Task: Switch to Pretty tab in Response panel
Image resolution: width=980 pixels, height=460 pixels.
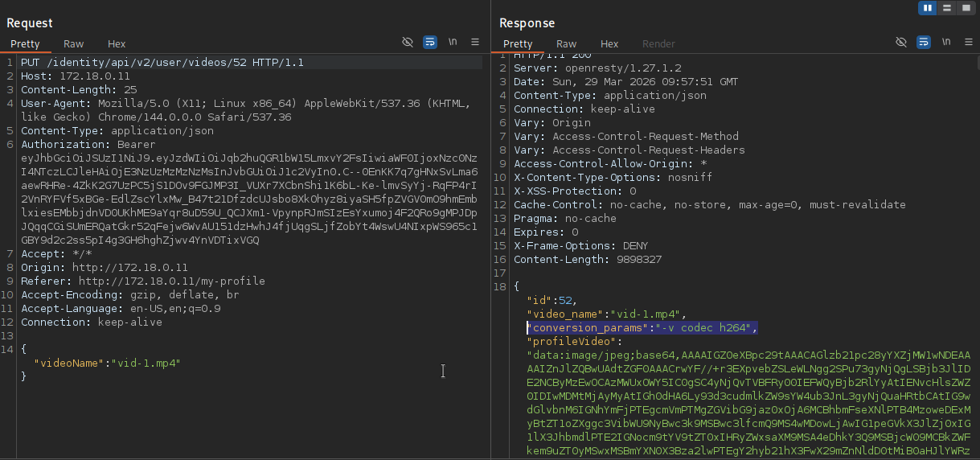Action: point(518,44)
